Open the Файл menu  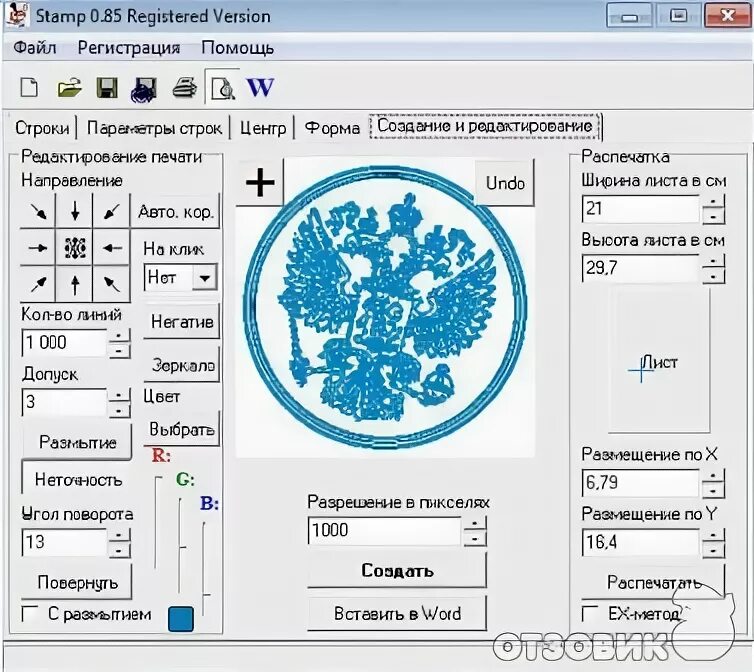pos(35,48)
